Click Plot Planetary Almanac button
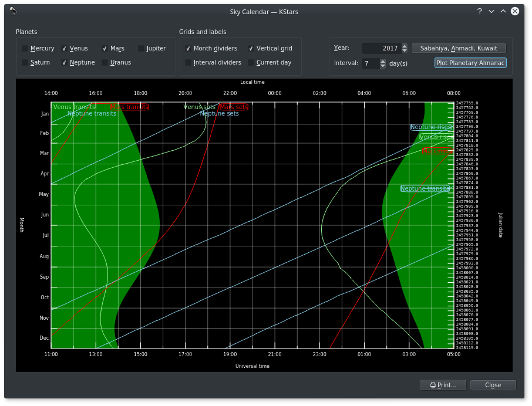532x406 pixels. 470,63
